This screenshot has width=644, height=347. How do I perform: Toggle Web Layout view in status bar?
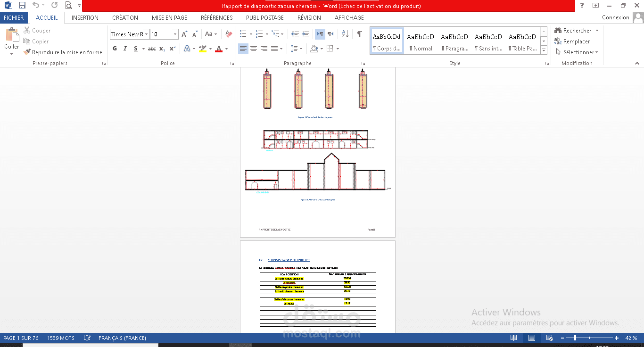pos(549,338)
